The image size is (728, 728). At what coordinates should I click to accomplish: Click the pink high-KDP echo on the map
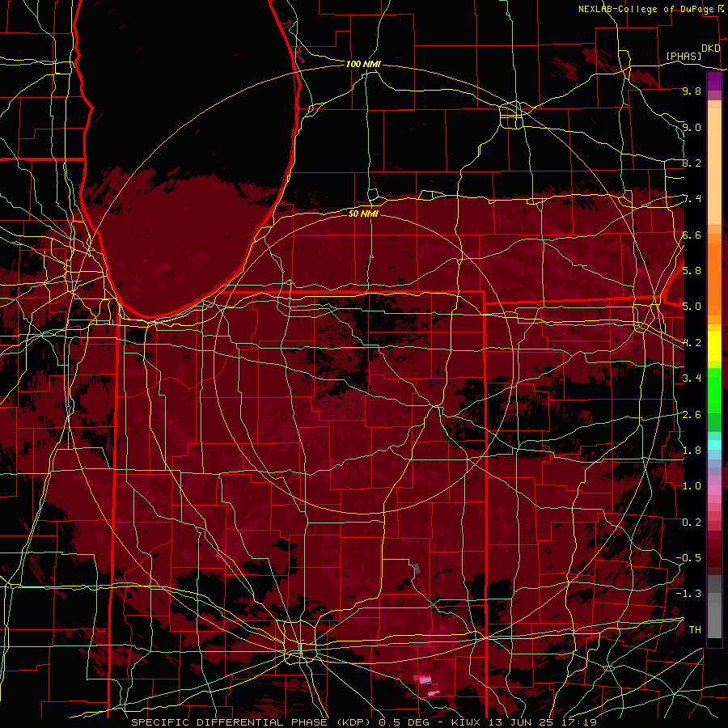(x=425, y=680)
